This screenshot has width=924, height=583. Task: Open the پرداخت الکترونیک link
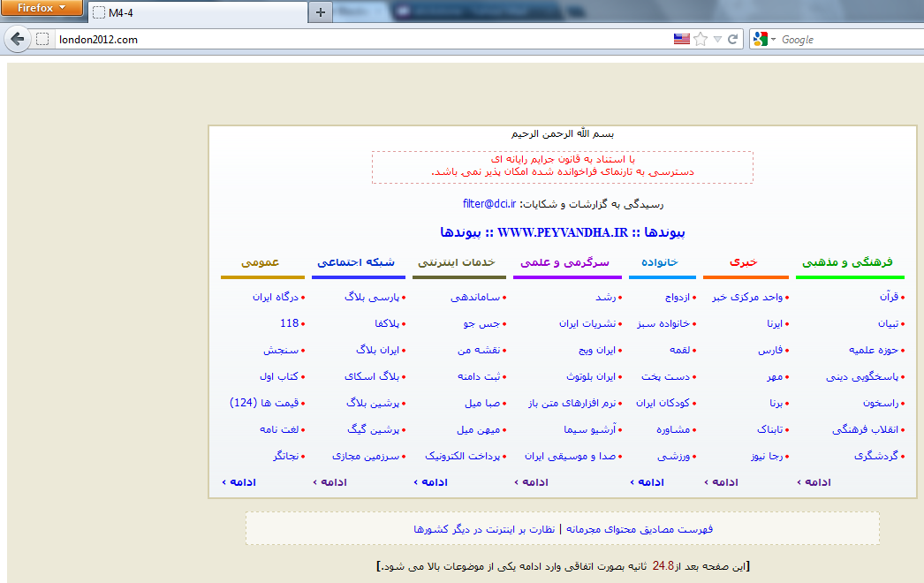pyautogui.click(x=463, y=457)
